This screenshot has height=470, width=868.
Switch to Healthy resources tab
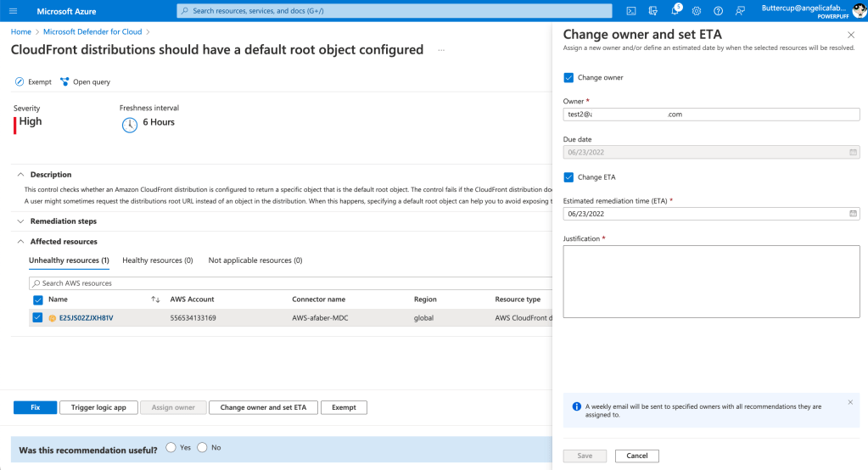pos(157,260)
